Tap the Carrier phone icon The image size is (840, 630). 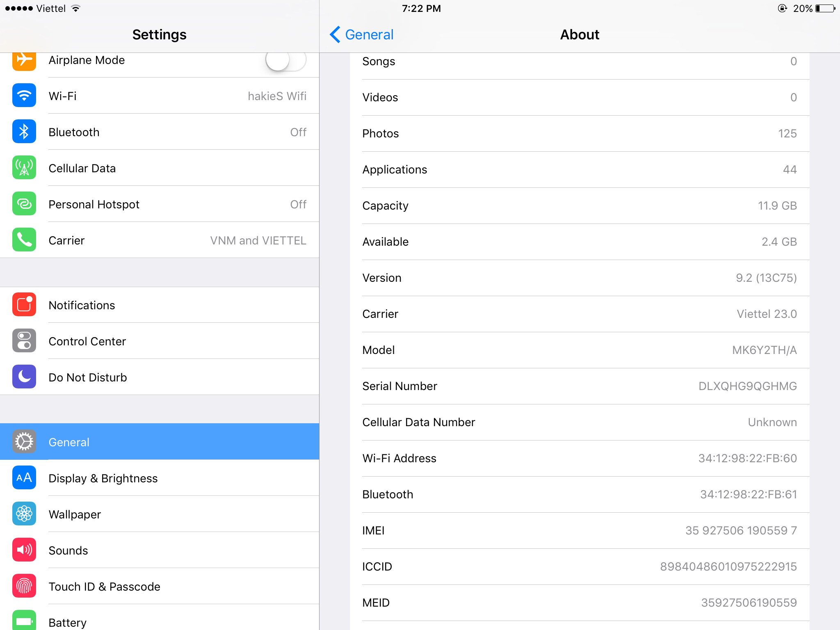pos(24,240)
